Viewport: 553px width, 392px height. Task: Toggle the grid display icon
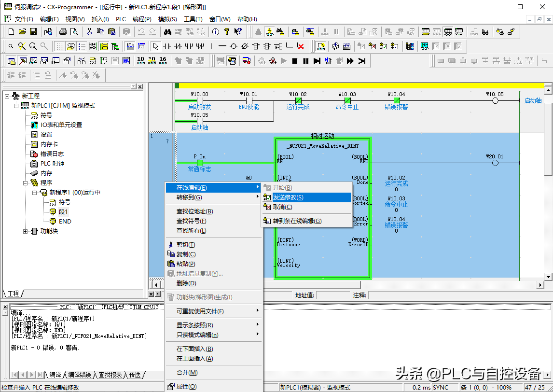(59, 46)
